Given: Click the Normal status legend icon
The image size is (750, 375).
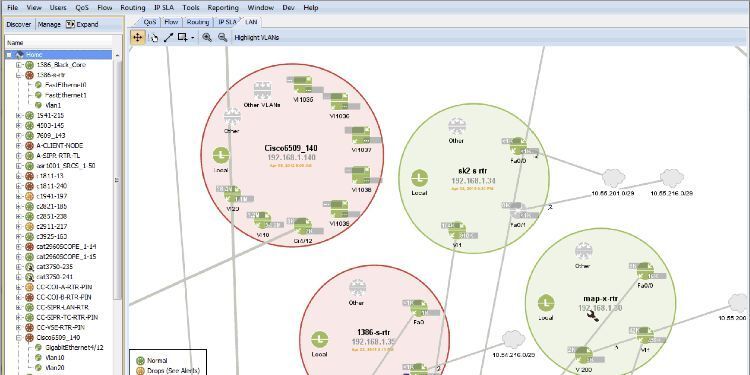Looking at the screenshot, I should coord(140,361).
